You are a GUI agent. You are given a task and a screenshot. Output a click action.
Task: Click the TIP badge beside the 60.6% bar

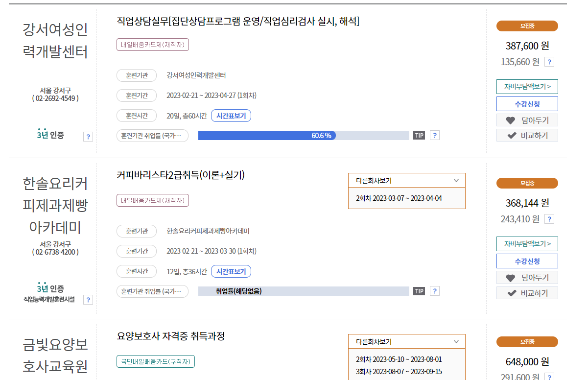(x=419, y=135)
